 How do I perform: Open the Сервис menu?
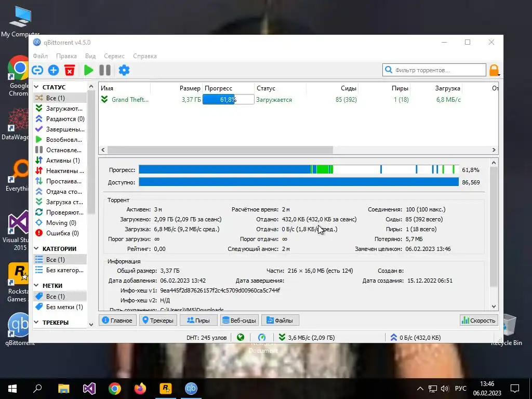pos(114,56)
